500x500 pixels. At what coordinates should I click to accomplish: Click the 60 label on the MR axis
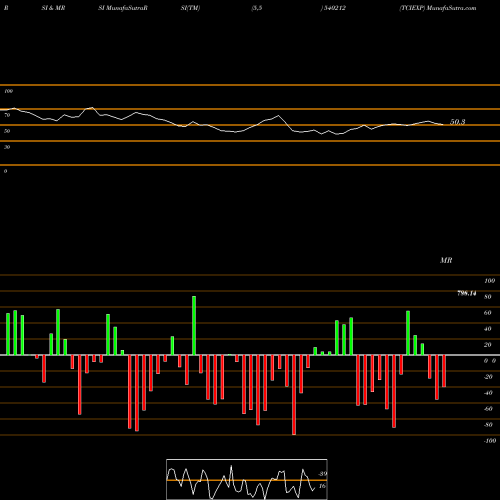[x=488, y=313]
